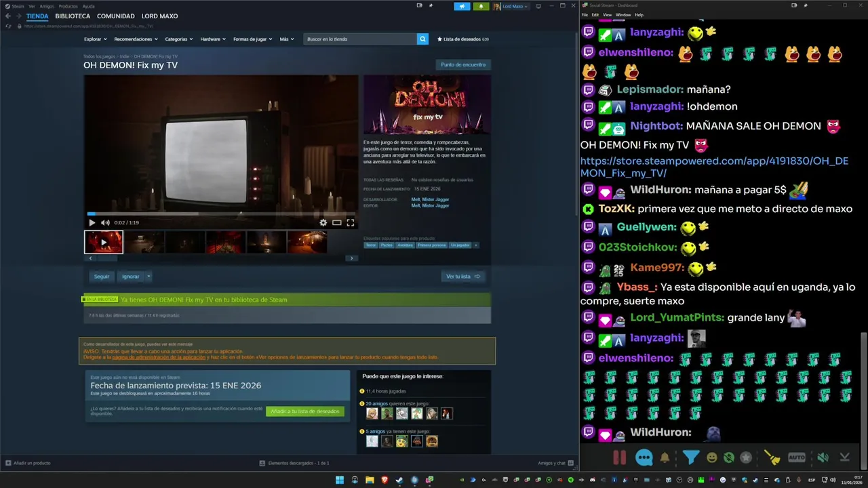The height and width of the screenshot is (488, 868).
Task: Open the Amigos menu in Steam
Action: pyautogui.click(x=47, y=6)
